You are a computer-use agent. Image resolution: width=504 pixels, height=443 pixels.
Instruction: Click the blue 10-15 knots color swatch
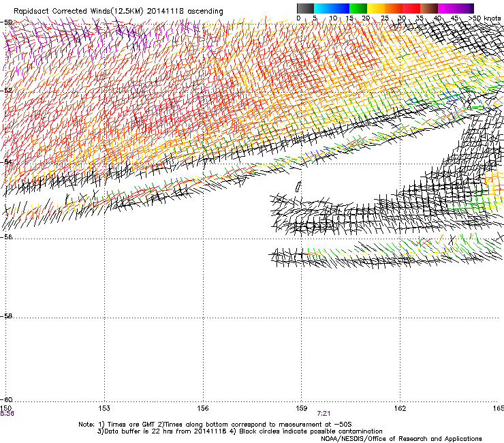coord(341,8)
